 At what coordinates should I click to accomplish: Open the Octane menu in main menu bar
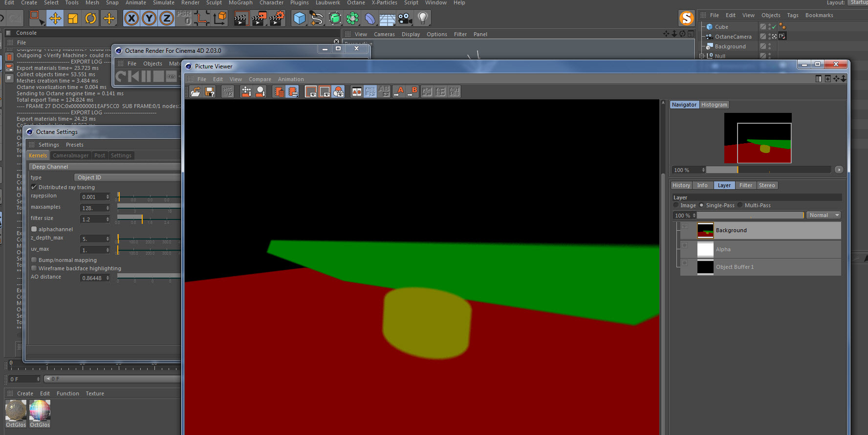356,3
